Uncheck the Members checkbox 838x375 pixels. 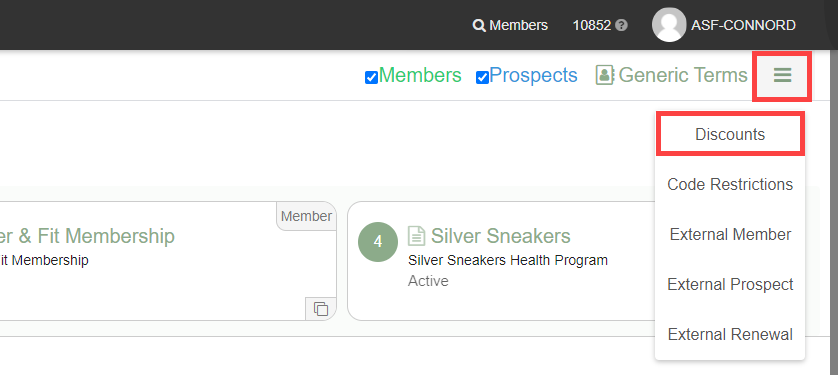(x=371, y=77)
